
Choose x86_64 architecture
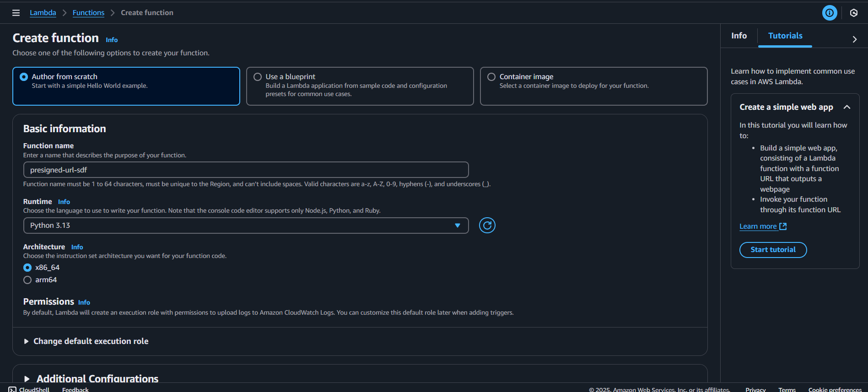(27, 268)
